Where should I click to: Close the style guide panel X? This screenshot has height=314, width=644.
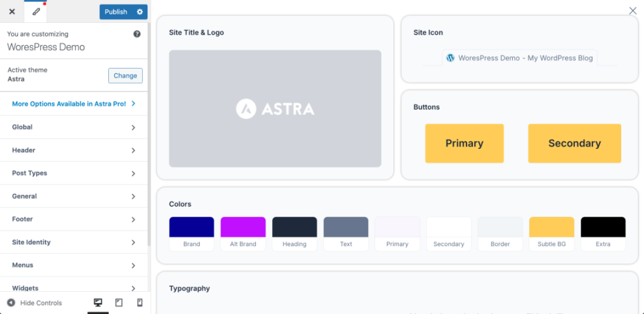pyautogui.click(x=633, y=10)
